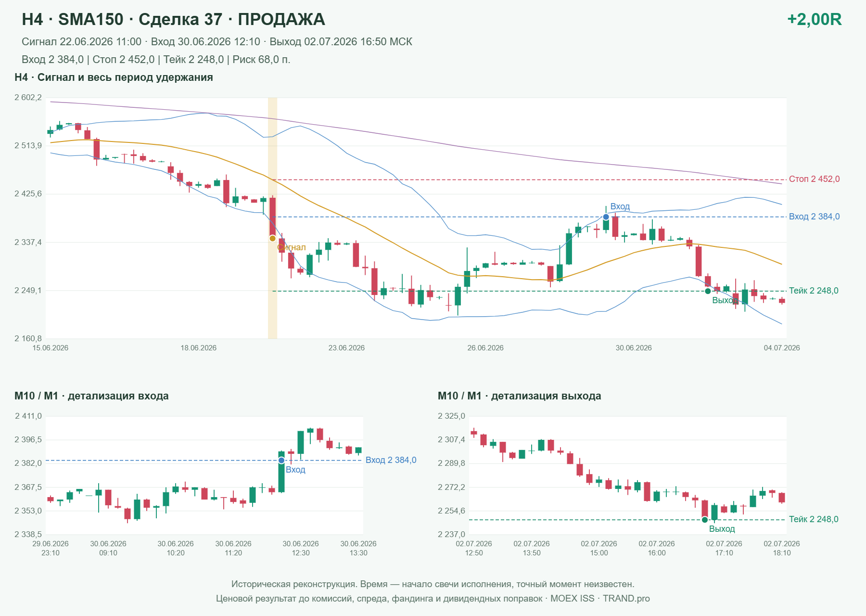Select the blue Вход dot in the entry detail chart
Screen dimensions: 866x616
(281, 461)
